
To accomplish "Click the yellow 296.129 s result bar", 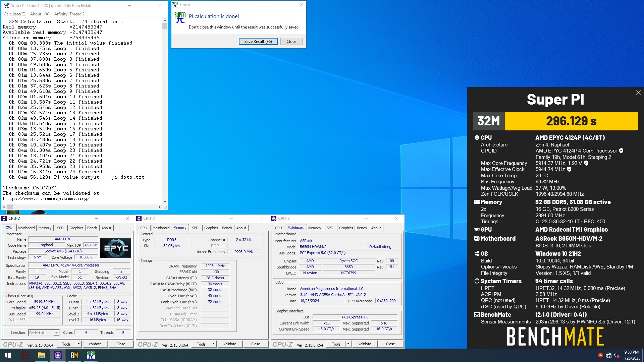I will (571, 121).
